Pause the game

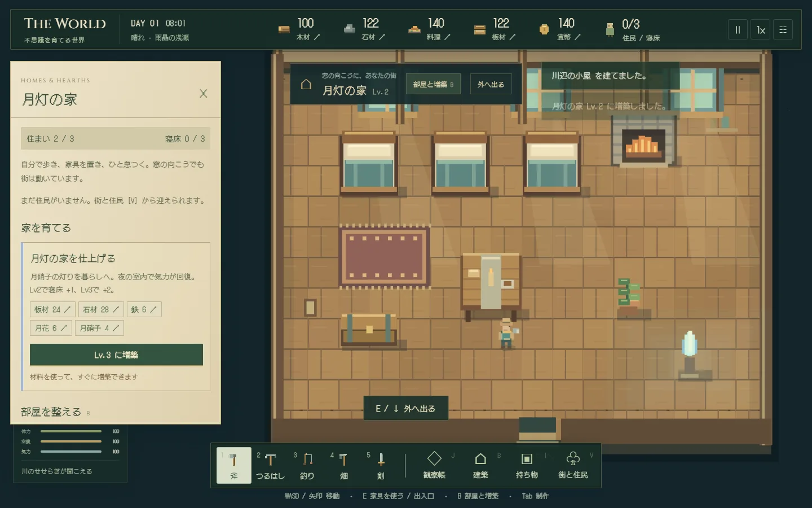738,30
